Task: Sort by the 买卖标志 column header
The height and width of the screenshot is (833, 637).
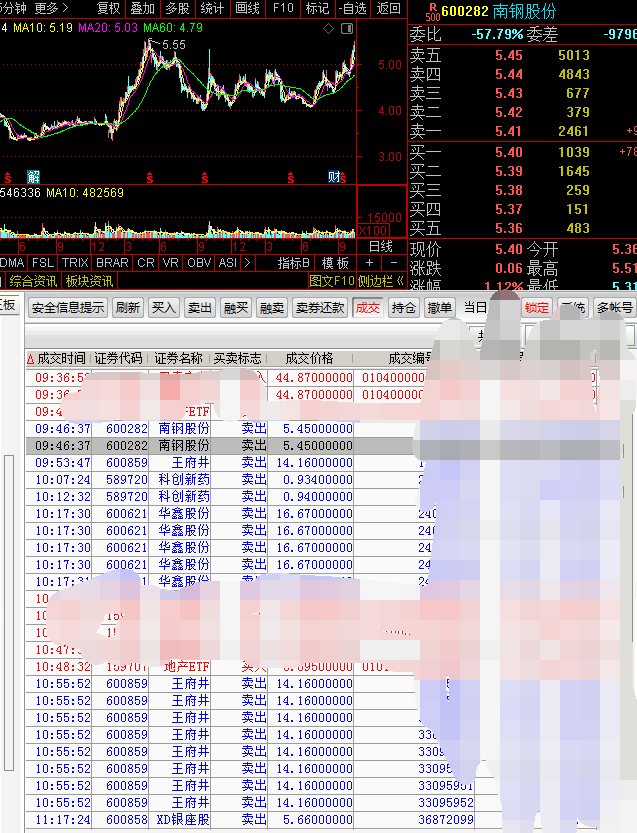Action: [237, 359]
